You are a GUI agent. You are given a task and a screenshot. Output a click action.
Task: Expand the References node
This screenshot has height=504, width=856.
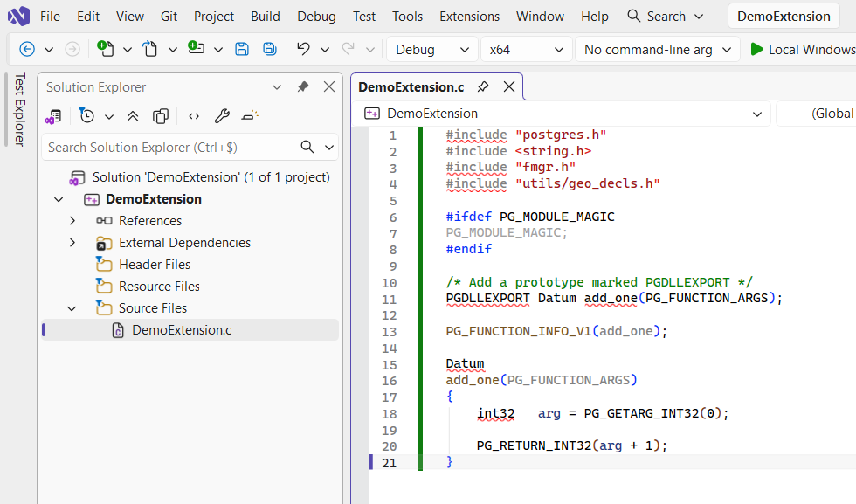tap(74, 220)
